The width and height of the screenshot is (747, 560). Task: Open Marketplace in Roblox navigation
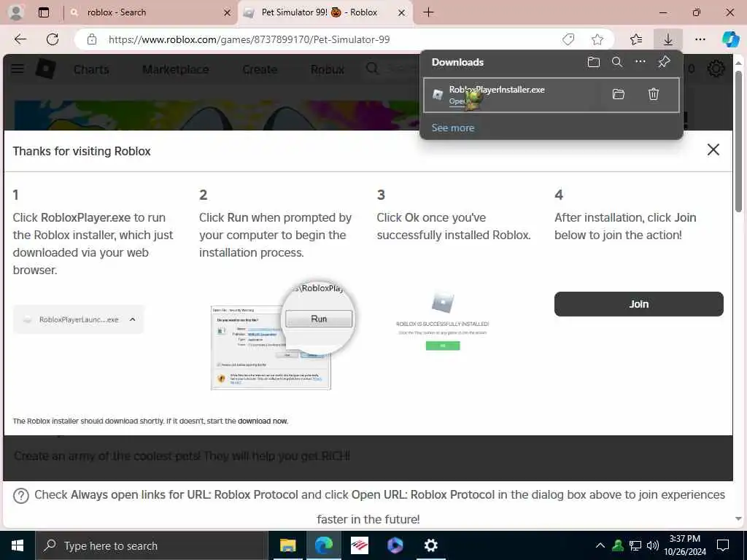(176, 69)
